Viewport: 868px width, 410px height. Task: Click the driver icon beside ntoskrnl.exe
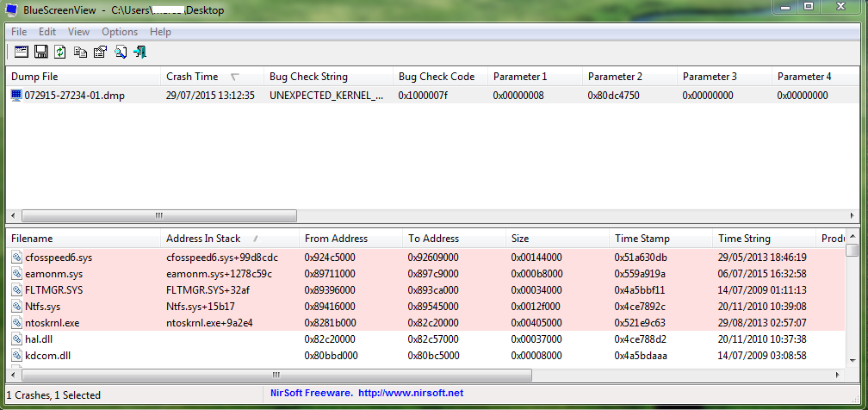pos(16,322)
